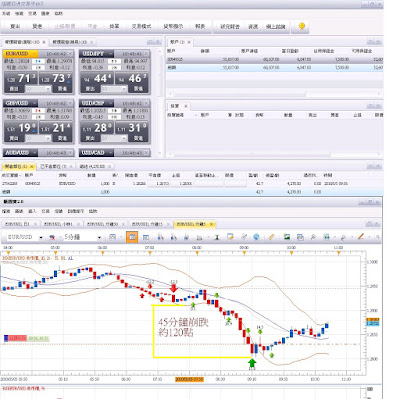The image size is (400, 399).
Task: Click the 交易模式 toolbar button
Action: click(141, 26)
